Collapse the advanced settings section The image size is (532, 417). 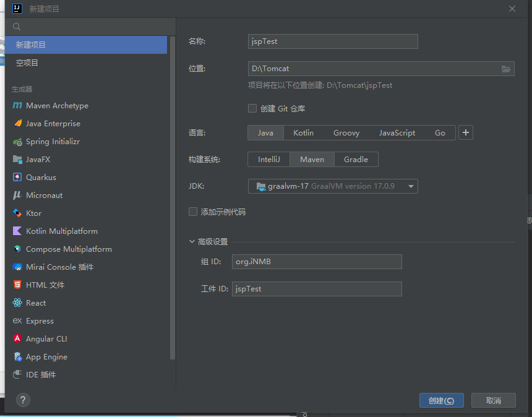(x=192, y=242)
